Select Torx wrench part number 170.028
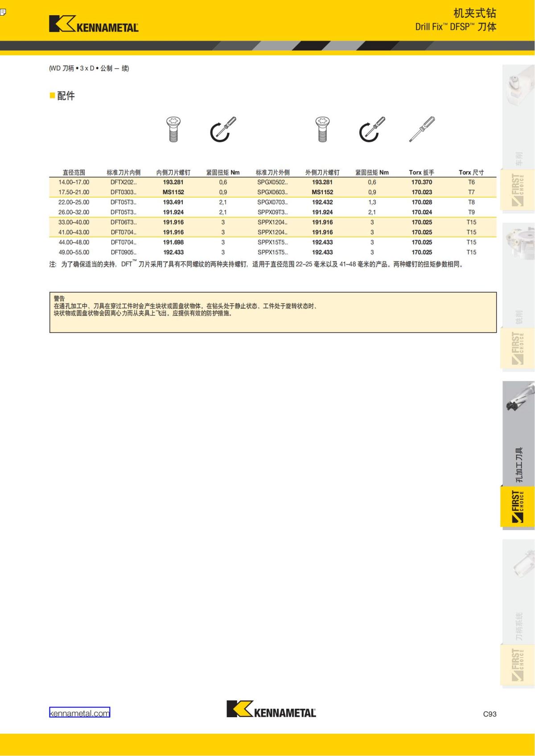This screenshot has height=756, width=535. coord(422,202)
